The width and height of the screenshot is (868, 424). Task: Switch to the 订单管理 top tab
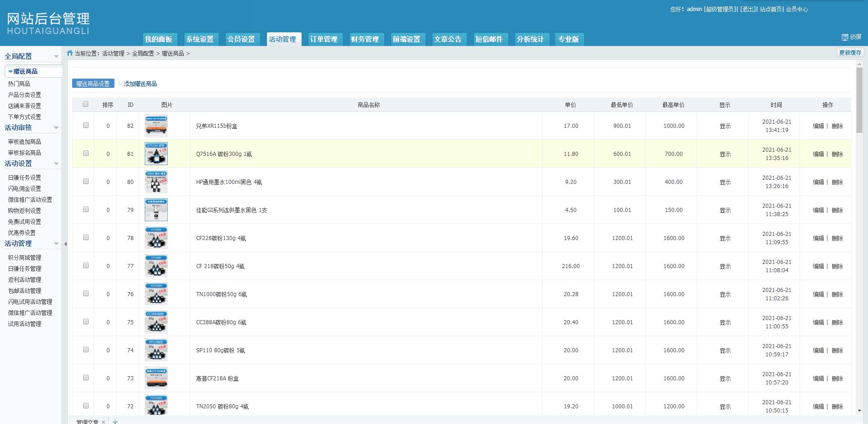click(x=323, y=40)
